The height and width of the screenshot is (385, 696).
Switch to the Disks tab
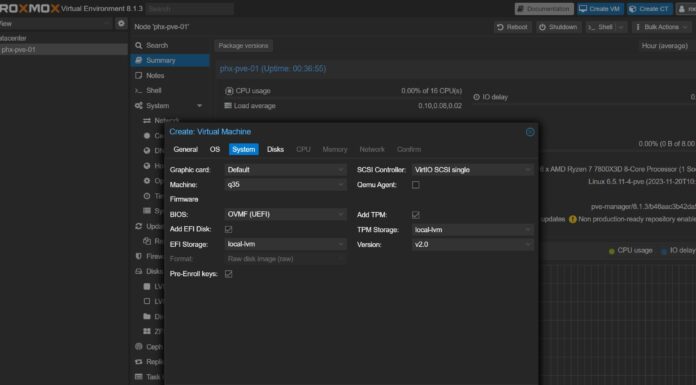275,149
